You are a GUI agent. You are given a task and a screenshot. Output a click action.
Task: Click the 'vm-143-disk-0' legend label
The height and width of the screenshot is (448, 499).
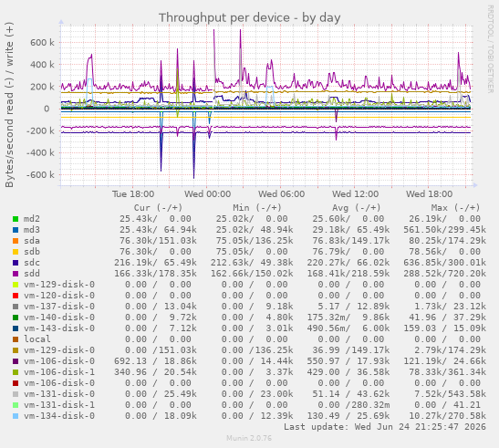(x=59, y=328)
